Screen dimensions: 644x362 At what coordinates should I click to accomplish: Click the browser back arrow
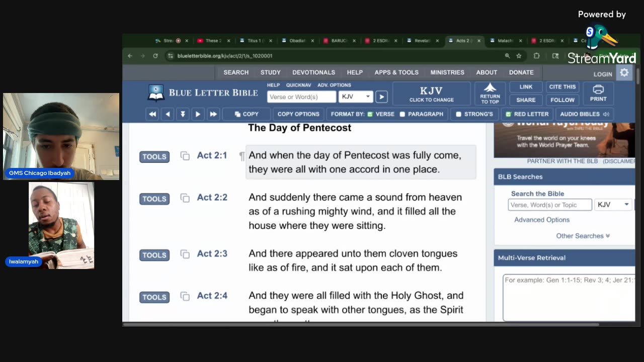click(130, 56)
